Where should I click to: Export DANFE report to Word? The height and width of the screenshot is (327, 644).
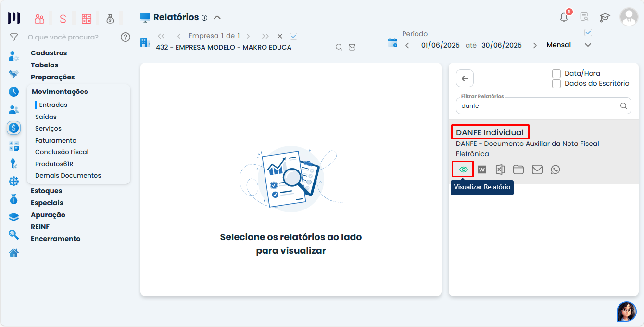[482, 170]
